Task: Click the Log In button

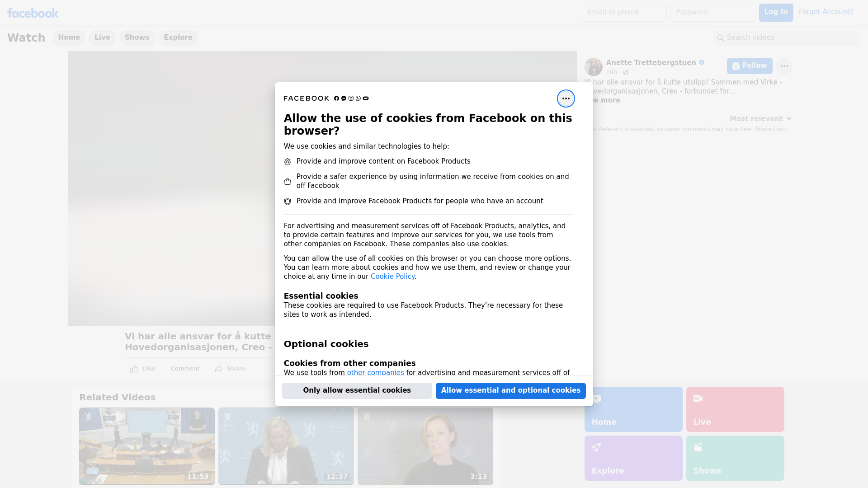Action: 776,13
